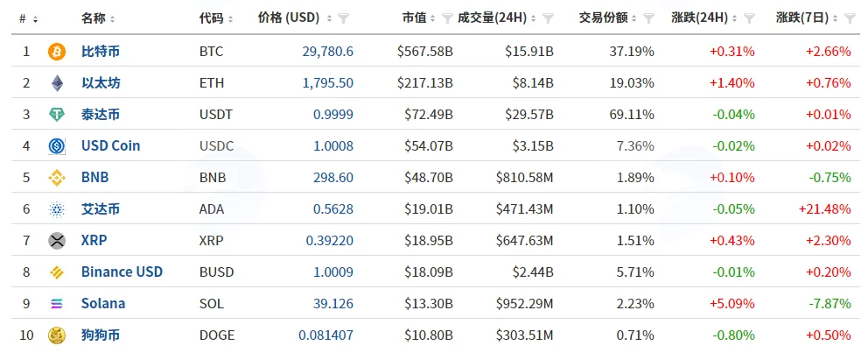Open the USD Coin name link
868x360 pixels.
pos(111,146)
